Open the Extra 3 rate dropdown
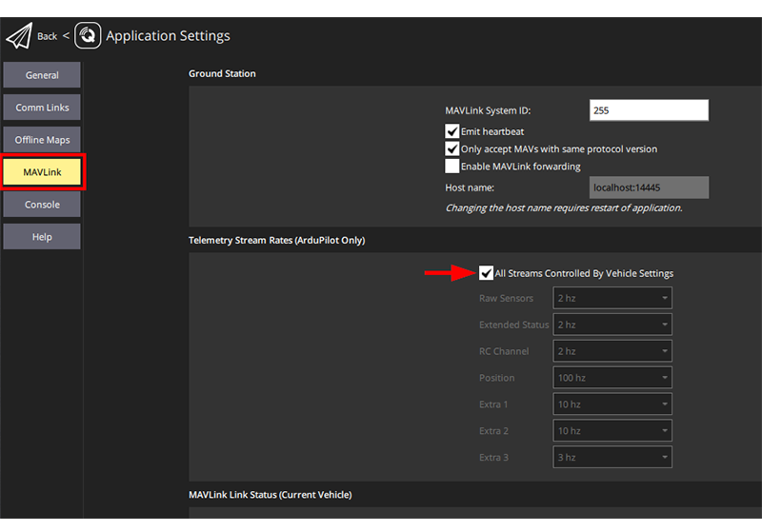 click(612, 457)
